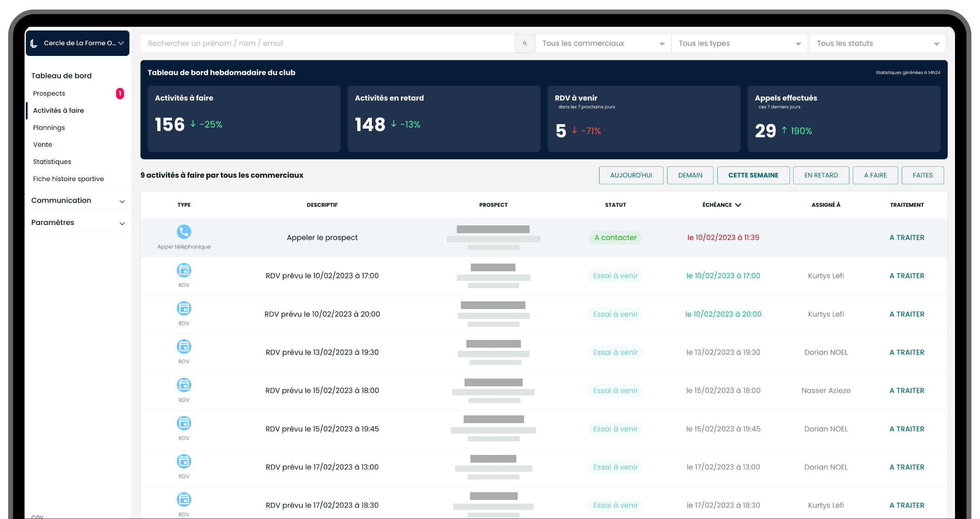Image resolution: width=980 pixels, height=519 pixels.
Task: Click the PROSPECT column header
Action: pos(493,205)
